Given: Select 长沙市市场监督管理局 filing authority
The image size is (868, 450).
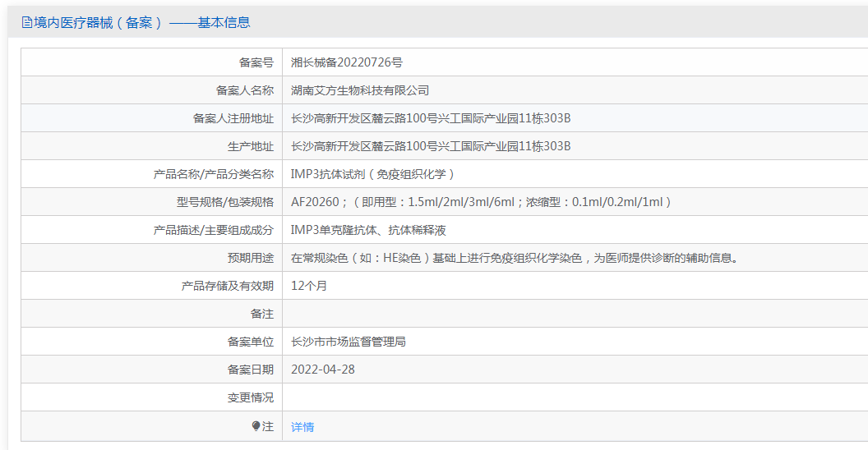Looking at the screenshot, I should coord(349,342).
